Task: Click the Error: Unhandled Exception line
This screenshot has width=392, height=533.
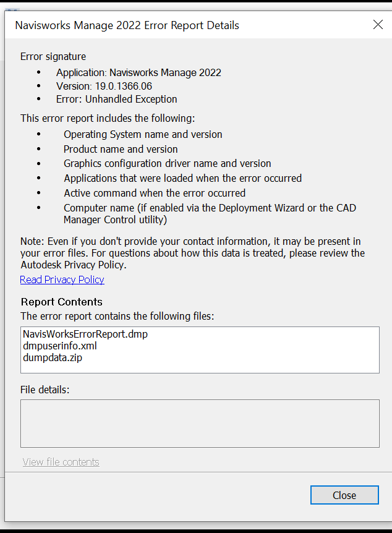Action: (x=116, y=99)
